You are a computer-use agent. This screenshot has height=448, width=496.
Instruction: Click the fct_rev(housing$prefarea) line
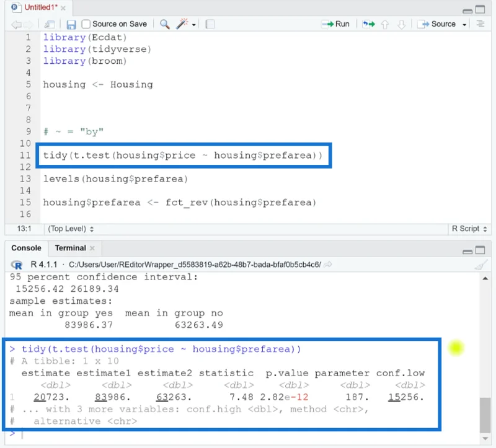coord(180,203)
